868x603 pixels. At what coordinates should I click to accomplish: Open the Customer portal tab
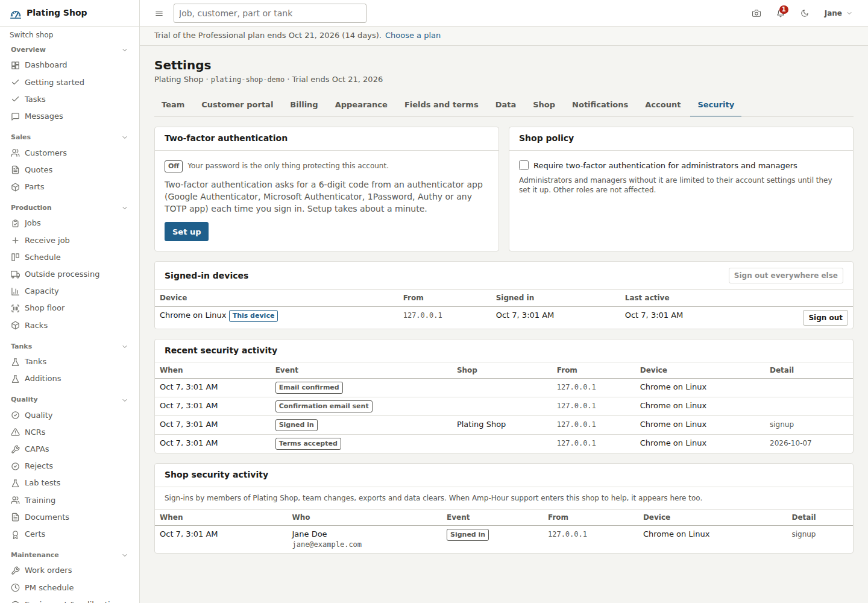pos(237,105)
